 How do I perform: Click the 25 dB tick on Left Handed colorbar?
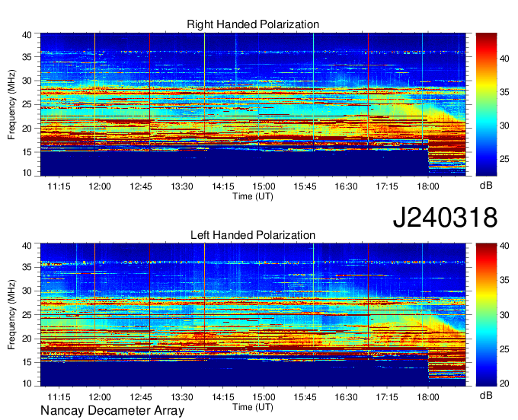pyautogui.click(x=504, y=348)
